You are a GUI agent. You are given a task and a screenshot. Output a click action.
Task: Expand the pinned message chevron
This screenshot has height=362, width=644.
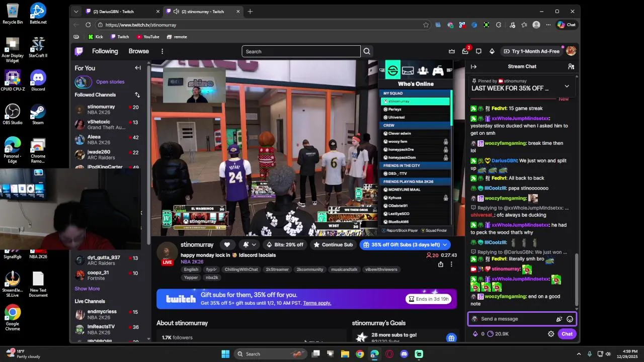point(567,86)
